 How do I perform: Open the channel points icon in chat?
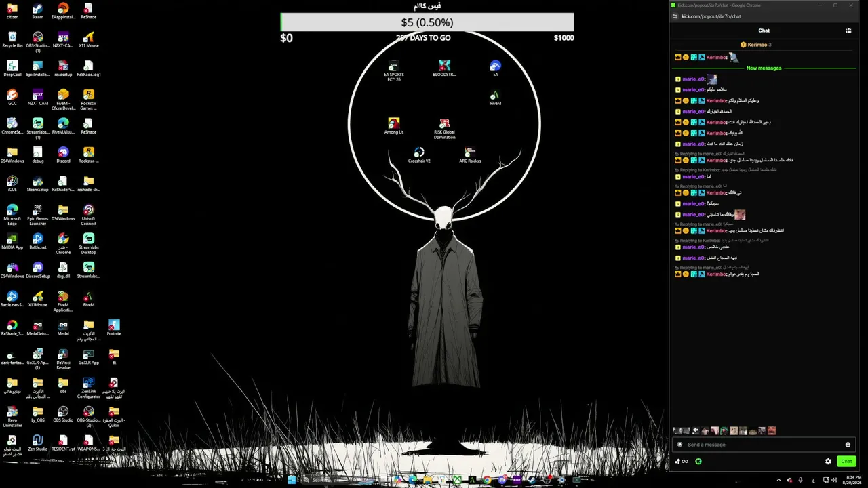point(682,462)
